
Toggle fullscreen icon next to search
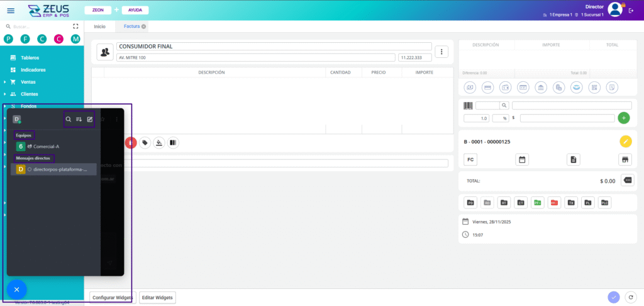tap(75, 26)
